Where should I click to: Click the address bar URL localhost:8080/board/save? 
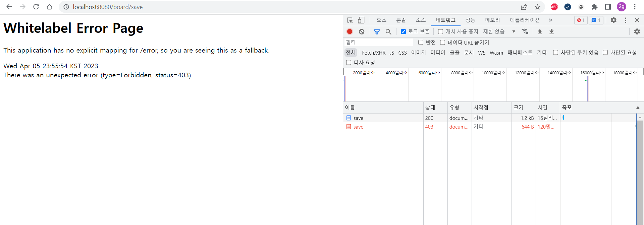coord(108,7)
